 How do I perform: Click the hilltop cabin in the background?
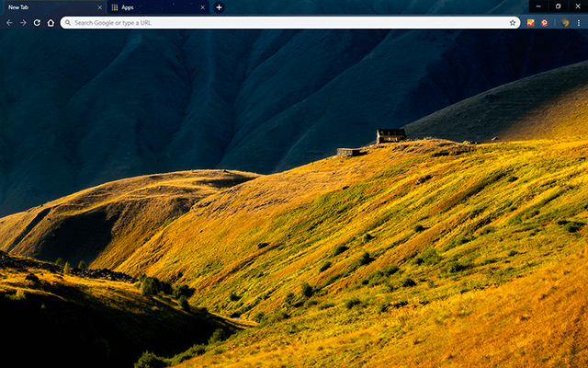pos(390,136)
